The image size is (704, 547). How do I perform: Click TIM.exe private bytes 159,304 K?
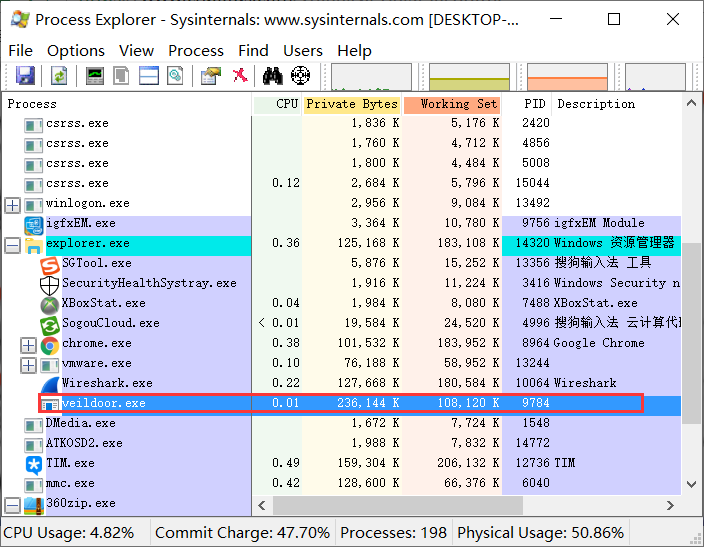click(x=368, y=463)
